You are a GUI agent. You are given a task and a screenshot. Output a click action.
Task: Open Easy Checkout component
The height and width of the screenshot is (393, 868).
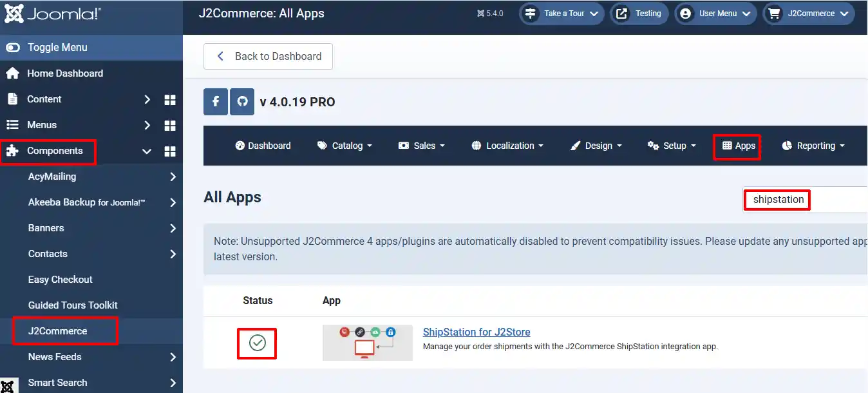point(61,280)
